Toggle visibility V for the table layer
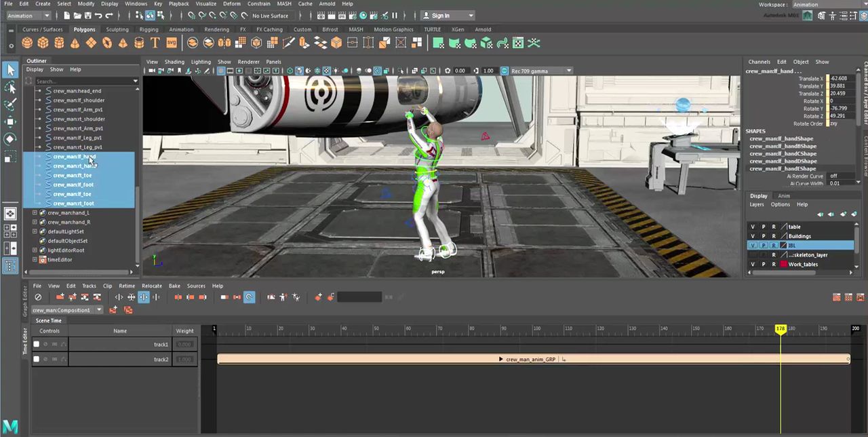This screenshot has width=868, height=437. (752, 227)
